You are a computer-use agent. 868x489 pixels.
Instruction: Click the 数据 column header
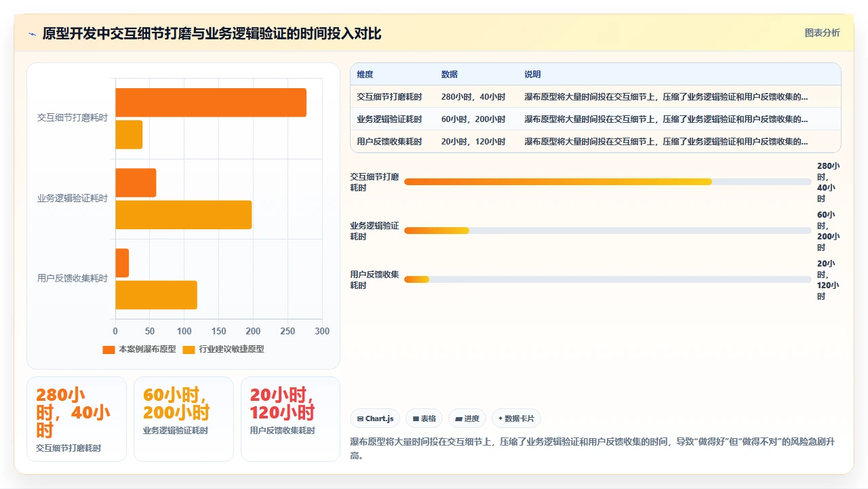449,75
